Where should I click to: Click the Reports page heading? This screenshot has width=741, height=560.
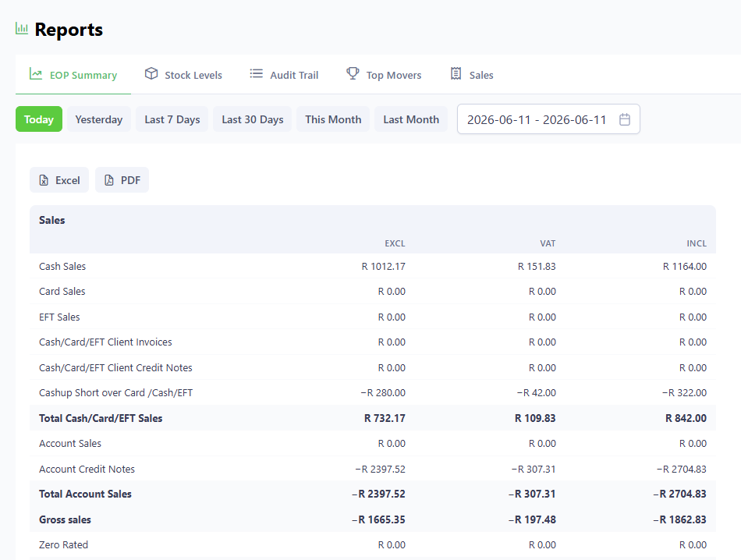click(x=69, y=30)
